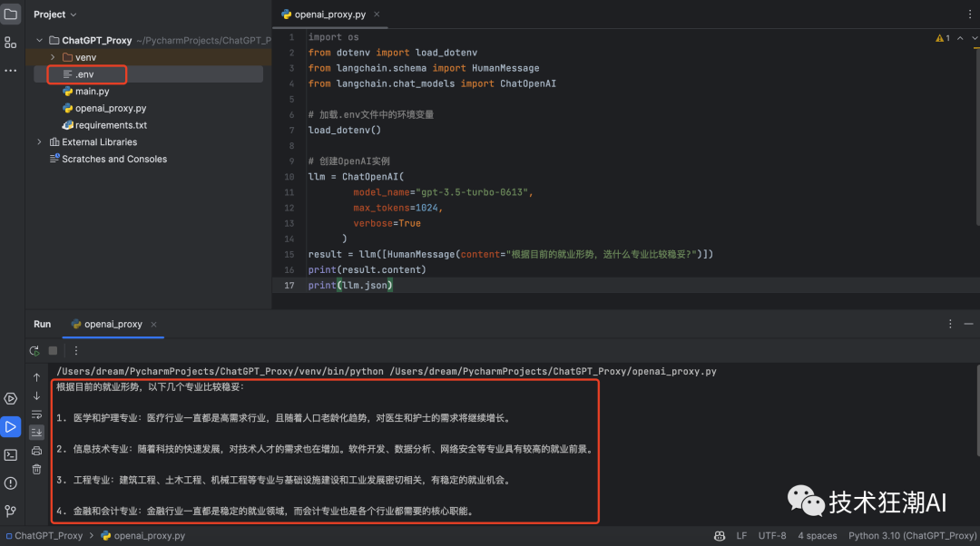This screenshot has height=546, width=980.
Task: Open main.py in project tree
Action: click(x=92, y=92)
